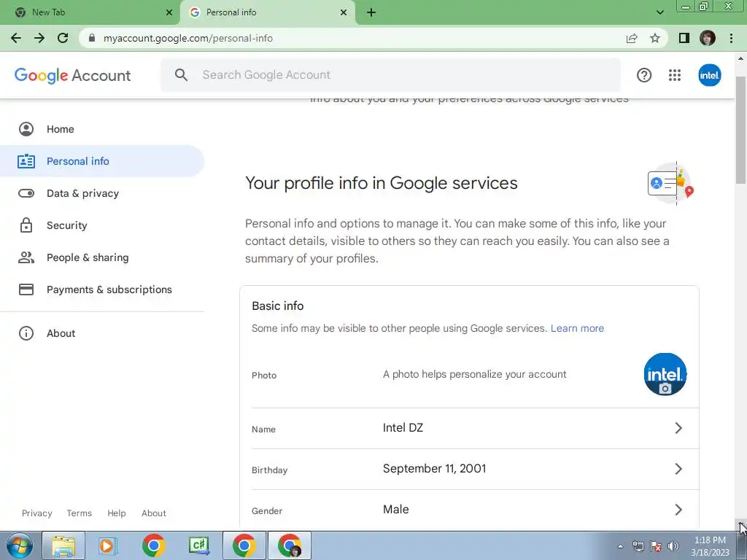The width and height of the screenshot is (747, 560).
Task: Open the Chrome profile avatar in toolbar
Action: (x=708, y=38)
